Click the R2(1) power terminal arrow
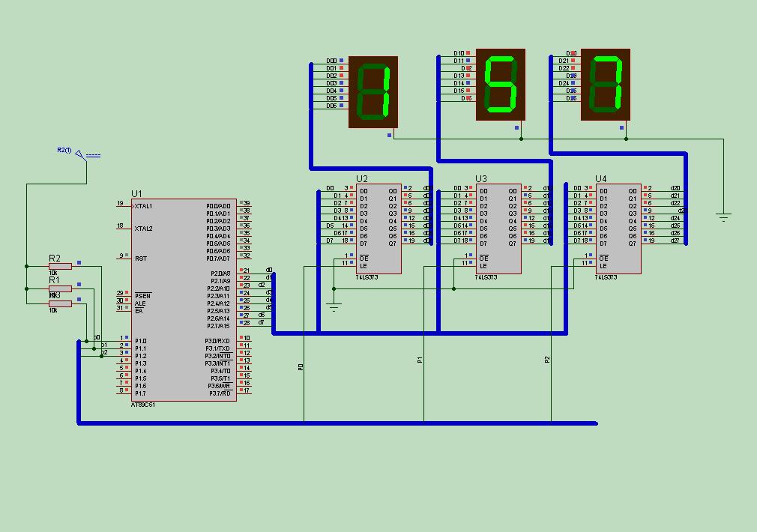The image size is (757, 532). click(80, 154)
